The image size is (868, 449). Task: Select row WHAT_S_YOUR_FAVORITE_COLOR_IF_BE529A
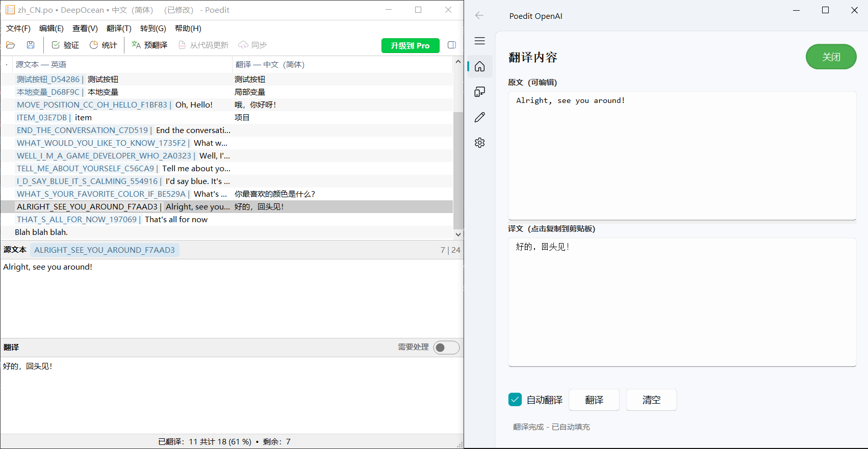(226, 194)
